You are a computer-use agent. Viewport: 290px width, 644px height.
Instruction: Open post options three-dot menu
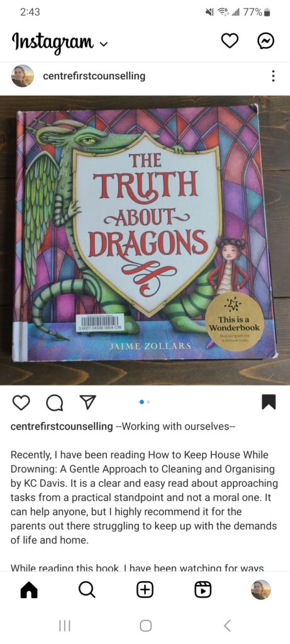tap(273, 76)
